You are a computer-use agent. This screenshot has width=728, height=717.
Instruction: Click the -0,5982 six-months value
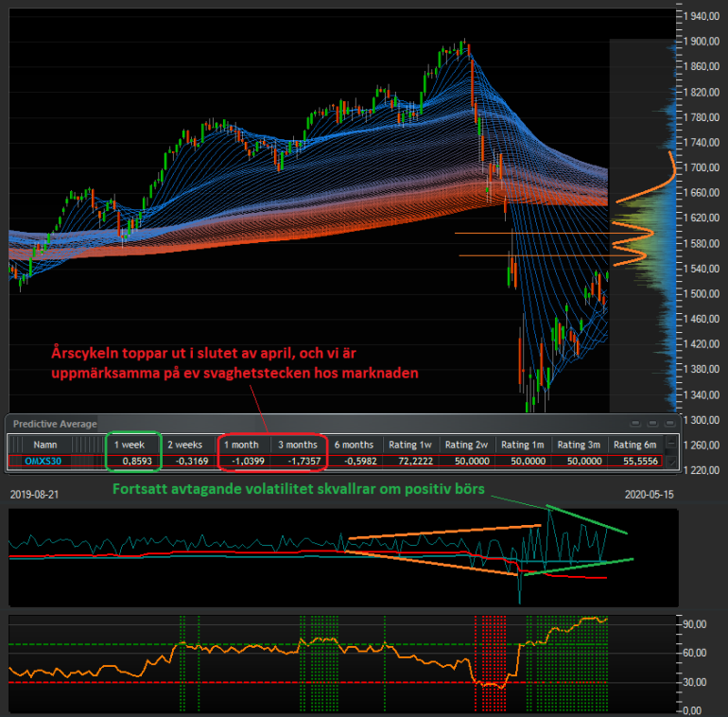pyautogui.click(x=360, y=461)
